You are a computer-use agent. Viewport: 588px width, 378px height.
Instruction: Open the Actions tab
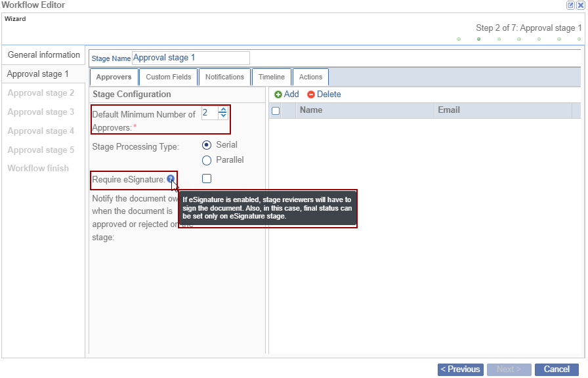[x=310, y=77]
